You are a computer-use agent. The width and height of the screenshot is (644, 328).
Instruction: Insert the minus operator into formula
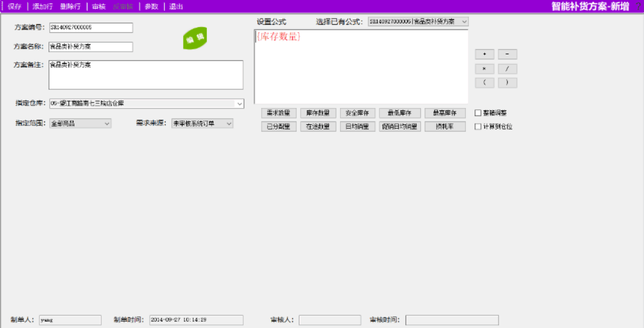tap(507, 54)
